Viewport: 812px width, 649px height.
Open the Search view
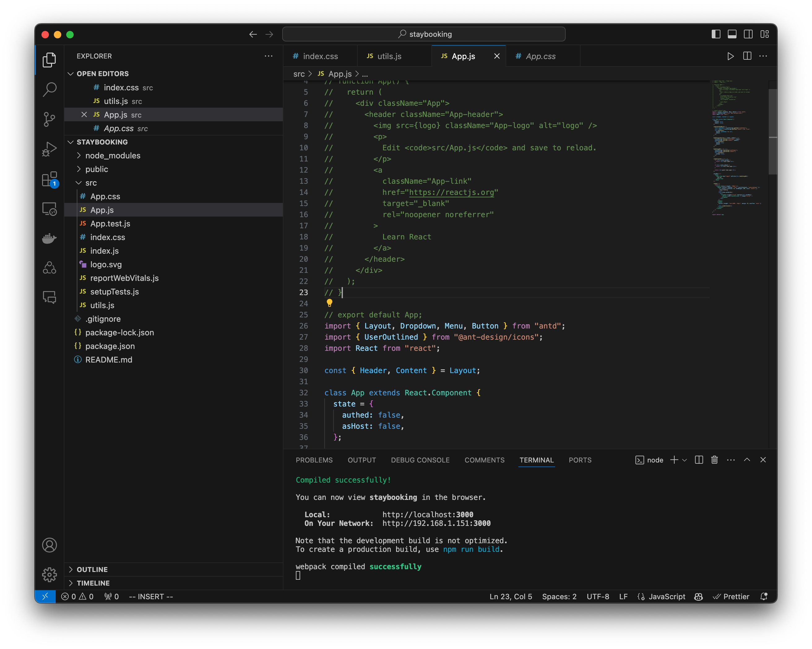pyautogui.click(x=49, y=90)
